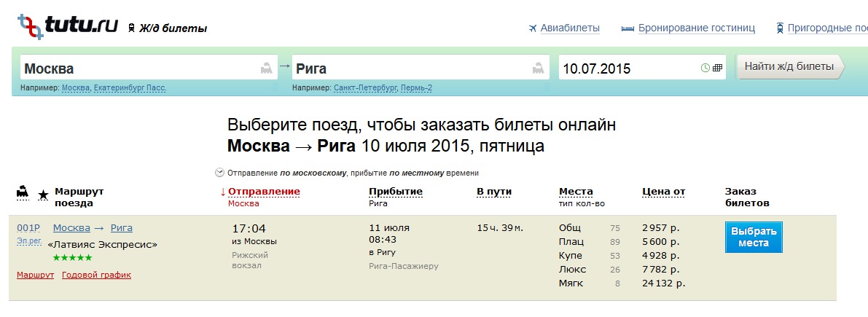Sort results by Цена от
The width and height of the screenshot is (868, 317).
[663, 192]
